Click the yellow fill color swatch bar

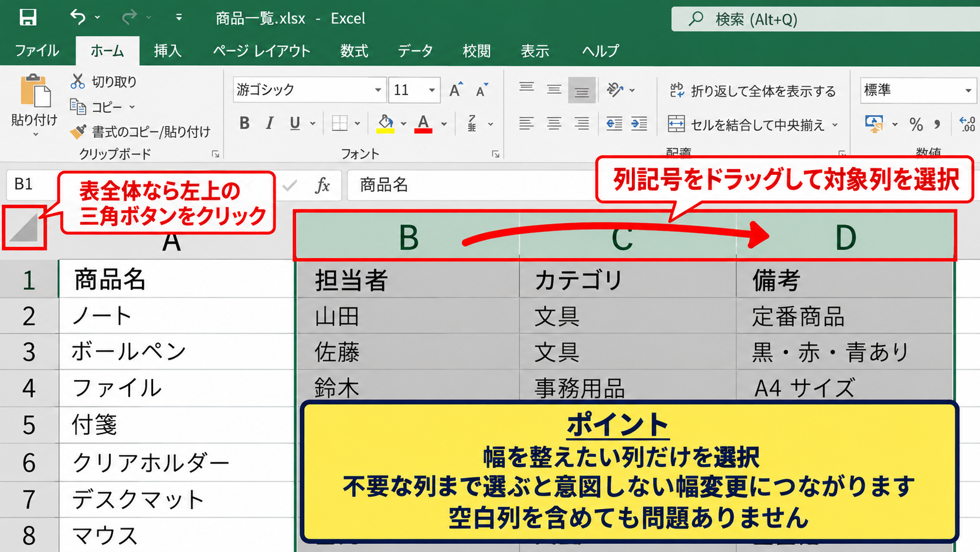(385, 131)
